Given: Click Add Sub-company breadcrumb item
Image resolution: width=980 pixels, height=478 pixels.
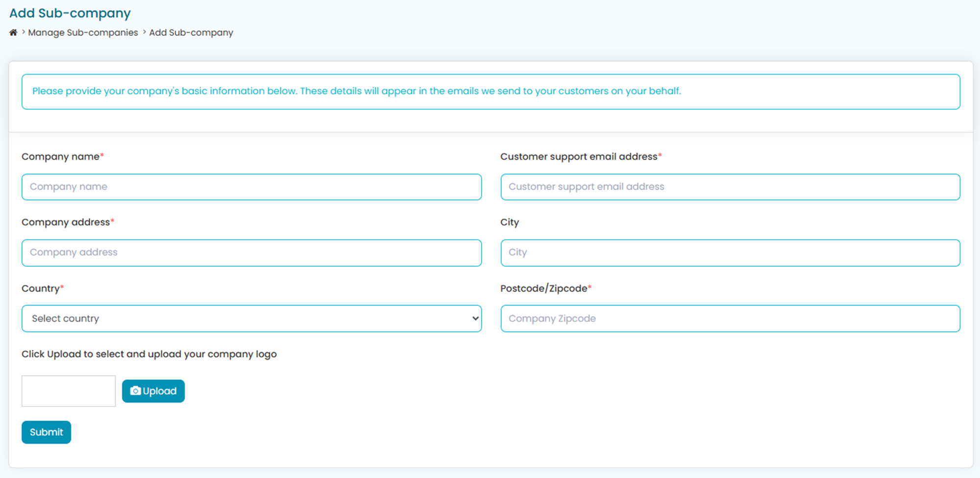Looking at the screenshot, I should point(191,32).
